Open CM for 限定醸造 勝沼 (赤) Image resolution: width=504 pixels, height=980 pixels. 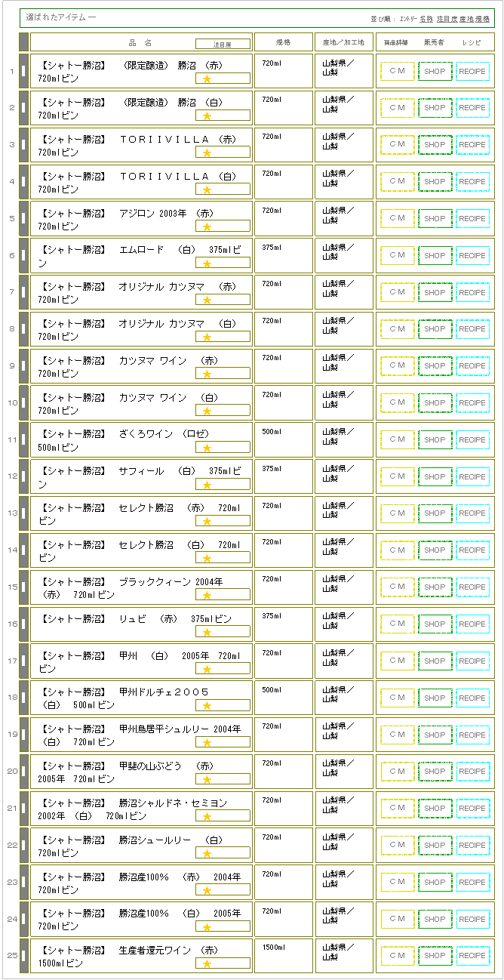point(398,71)
